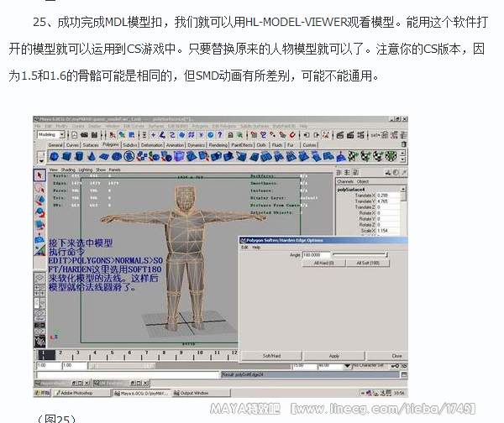Open the viewport Show menu

tap(101, 170)
